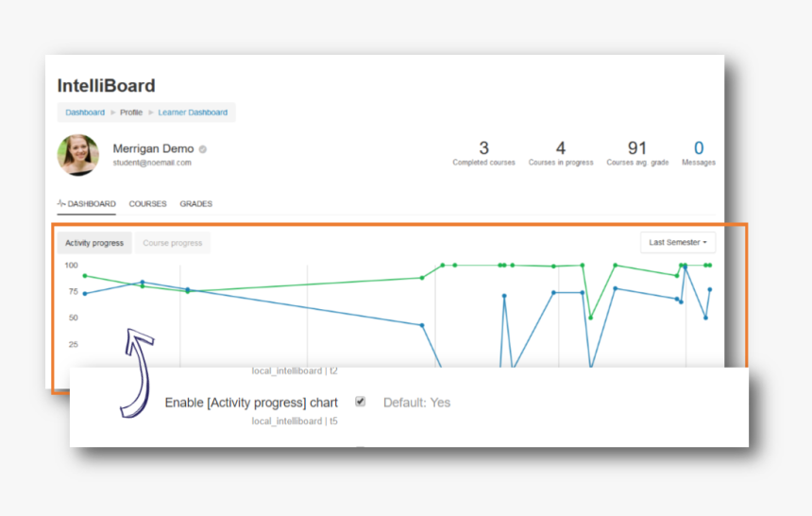Image resolution: width=812 pixels, height=516 pixels.
Task: Click the Completed courses count
Action: coord(483,148)
